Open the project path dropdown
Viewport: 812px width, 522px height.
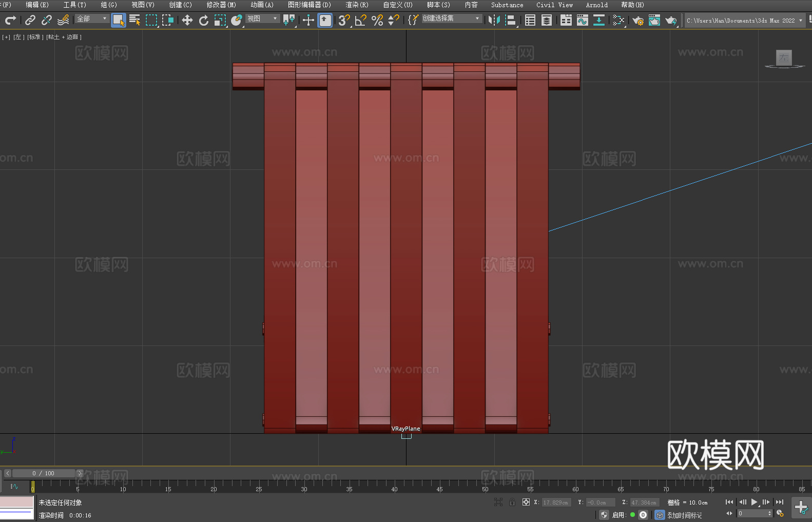[x=745, y=21]
